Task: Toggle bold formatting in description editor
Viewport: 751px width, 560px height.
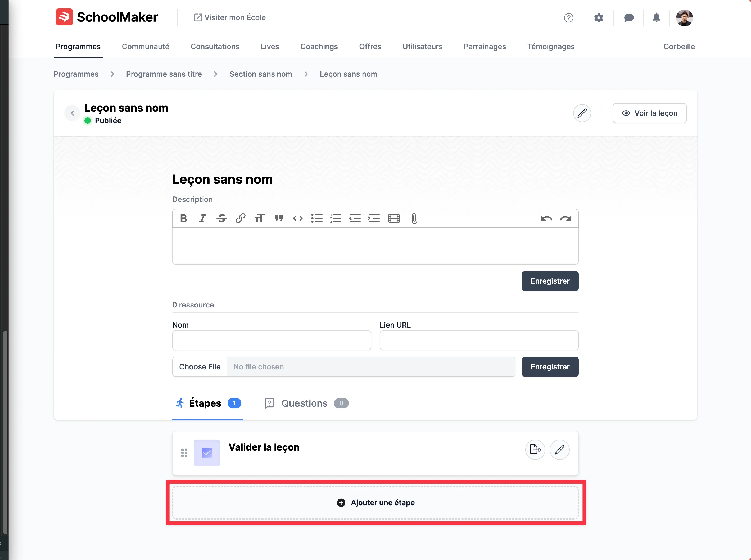Action: click(x=183, y=218)
